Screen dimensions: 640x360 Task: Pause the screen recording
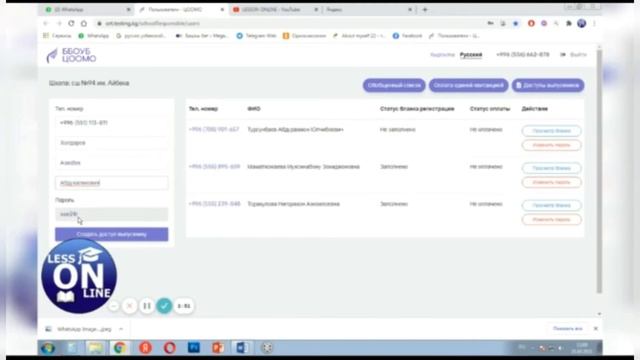[147, 306]
